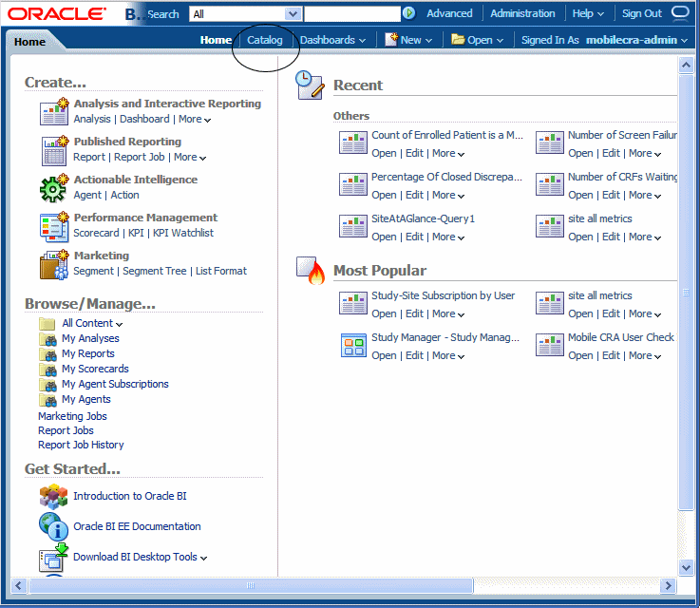700x608 pixels.
Task: Click the search text input field
Action: [352, 14]
